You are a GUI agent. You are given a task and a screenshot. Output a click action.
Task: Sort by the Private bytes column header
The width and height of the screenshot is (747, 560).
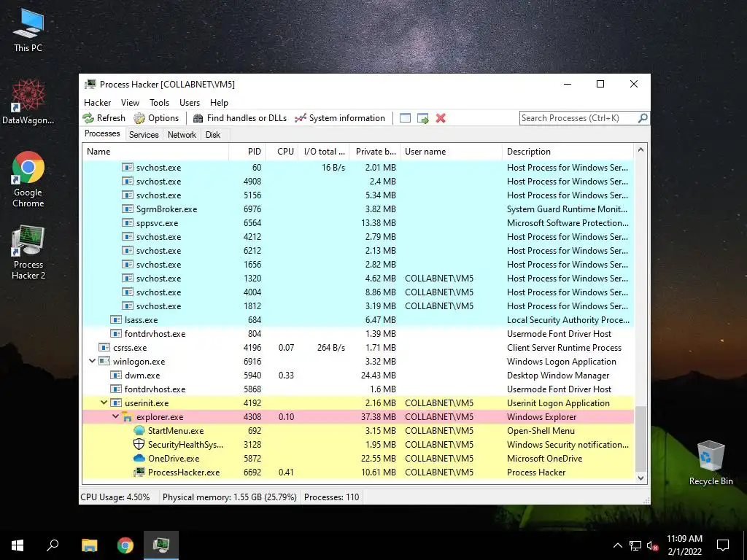click(374, 152)
